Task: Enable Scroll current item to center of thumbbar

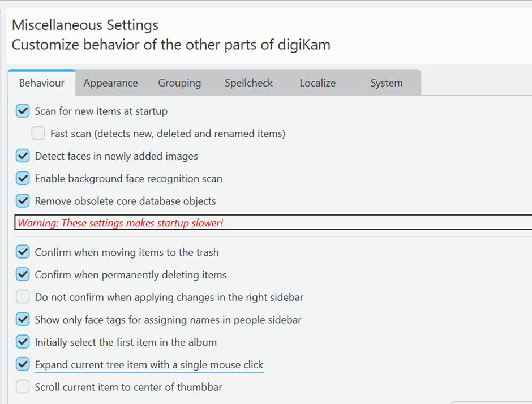Action: point(23,386)
